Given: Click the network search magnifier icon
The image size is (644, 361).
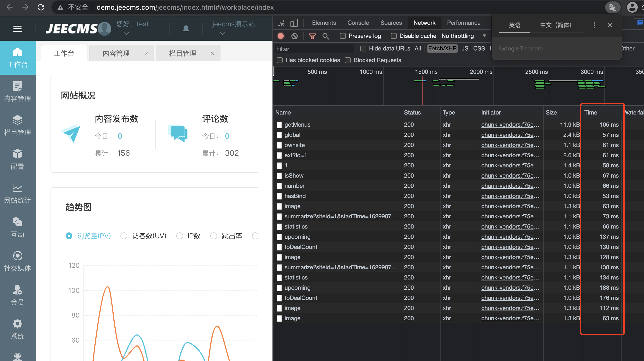Looking at the screenshot, I should point(325,36).
